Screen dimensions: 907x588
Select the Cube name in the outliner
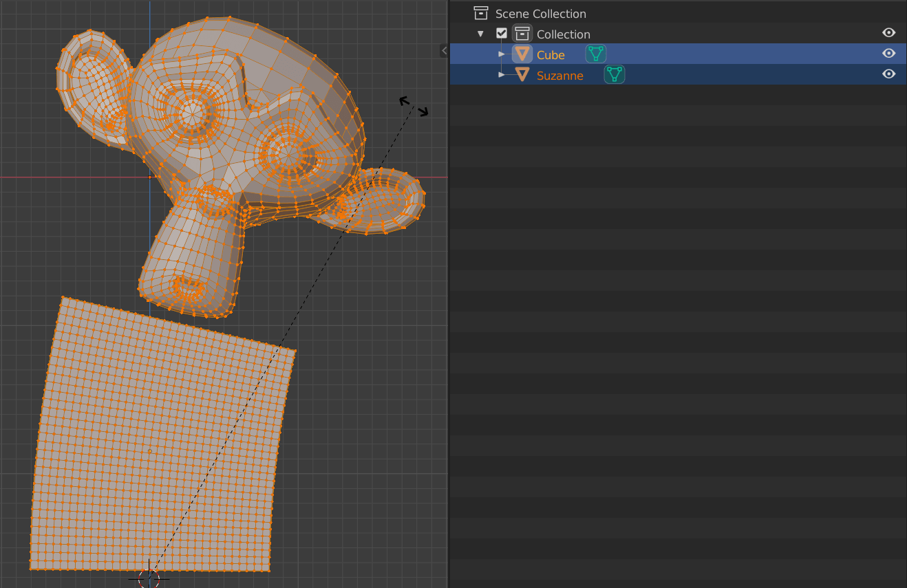click(551, 54)
